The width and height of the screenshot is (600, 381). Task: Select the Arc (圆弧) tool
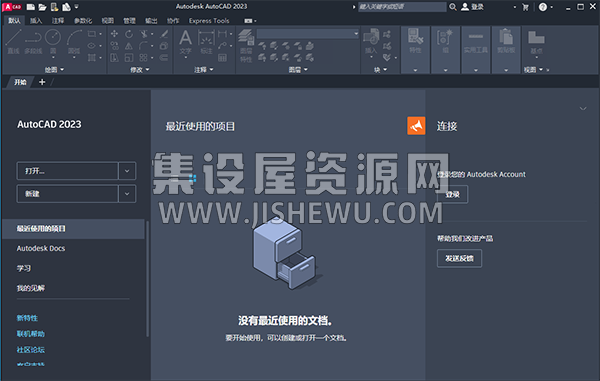74,42
